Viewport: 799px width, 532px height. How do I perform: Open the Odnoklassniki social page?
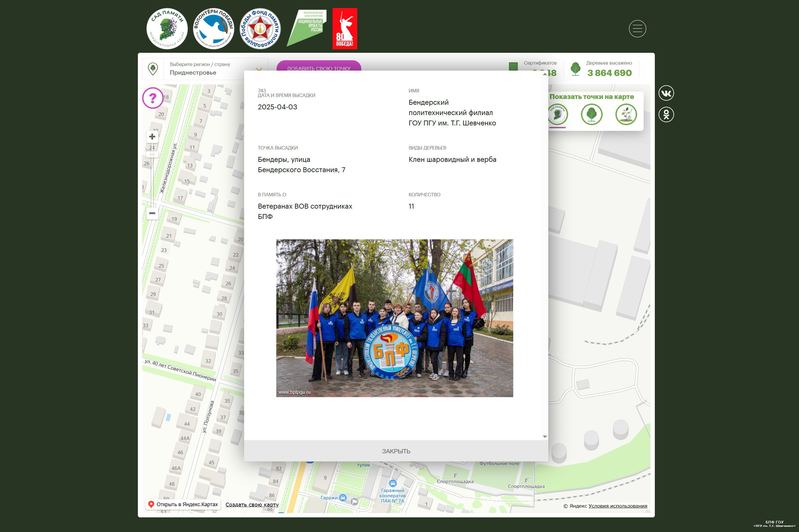coord(666,115)
